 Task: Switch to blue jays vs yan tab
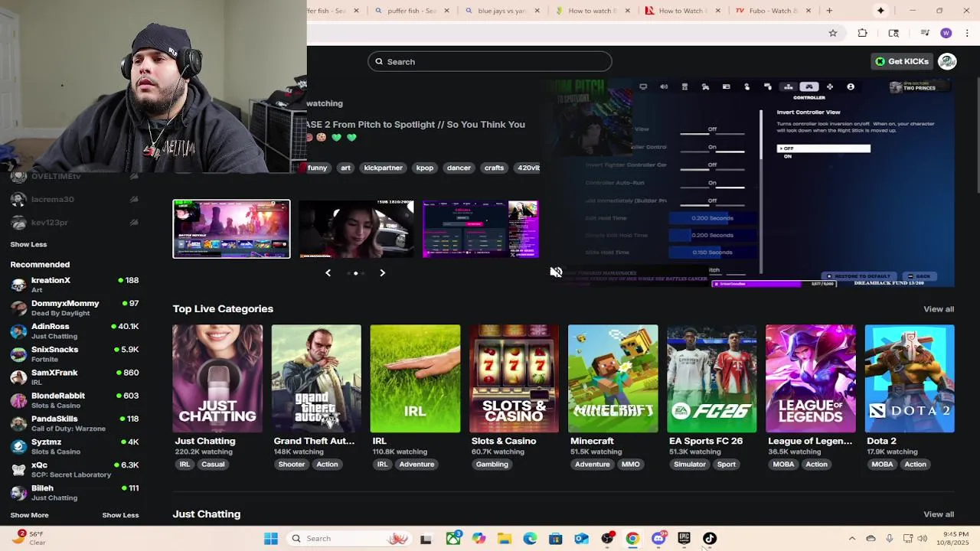501,11
